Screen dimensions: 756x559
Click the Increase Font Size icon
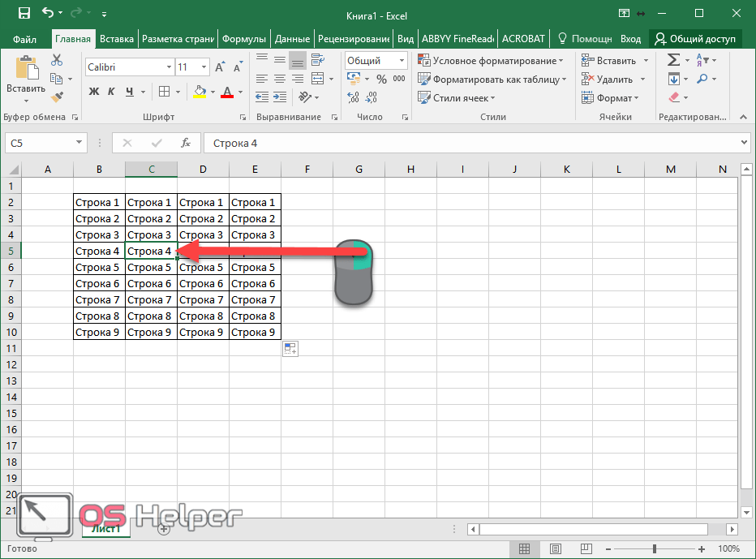tap(221, 67)
